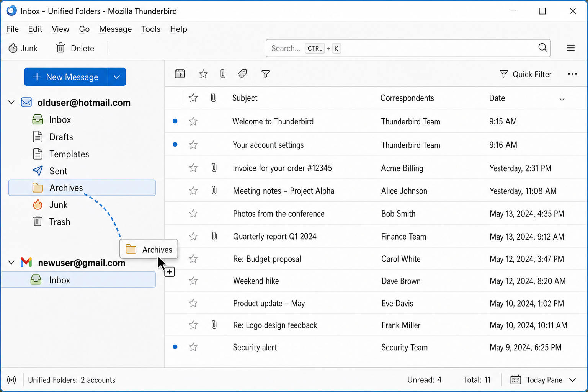Filter tagged messages with tag icon

pyautogui.click(x=242, y=74)
